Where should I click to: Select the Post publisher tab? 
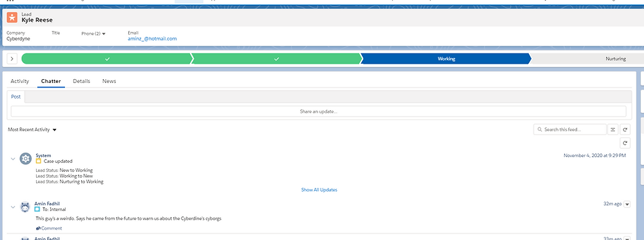16,97
